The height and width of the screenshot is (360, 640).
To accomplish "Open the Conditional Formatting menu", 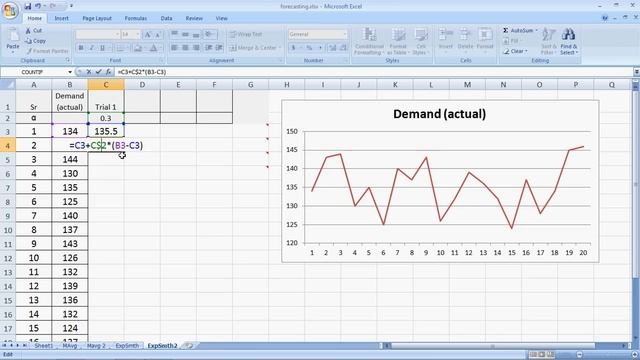I will click(x=369, y=41).
